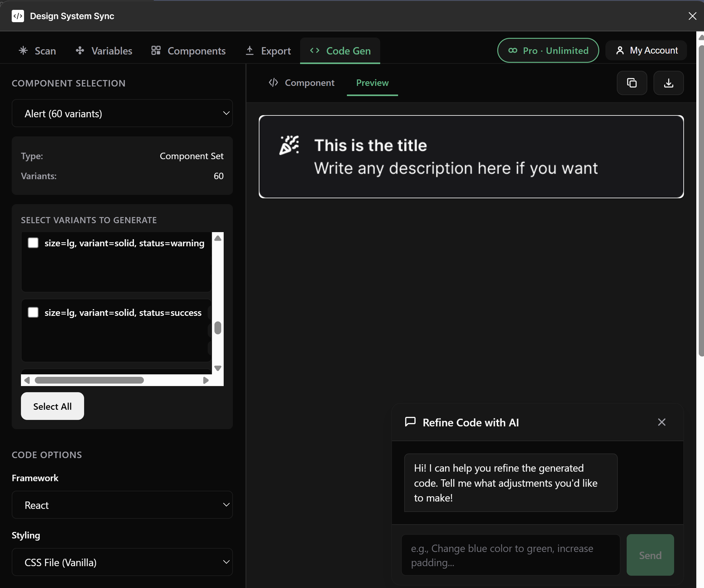Switch to the Preview tab
Viewport: 704px width, 588px height.
point(372,83)
